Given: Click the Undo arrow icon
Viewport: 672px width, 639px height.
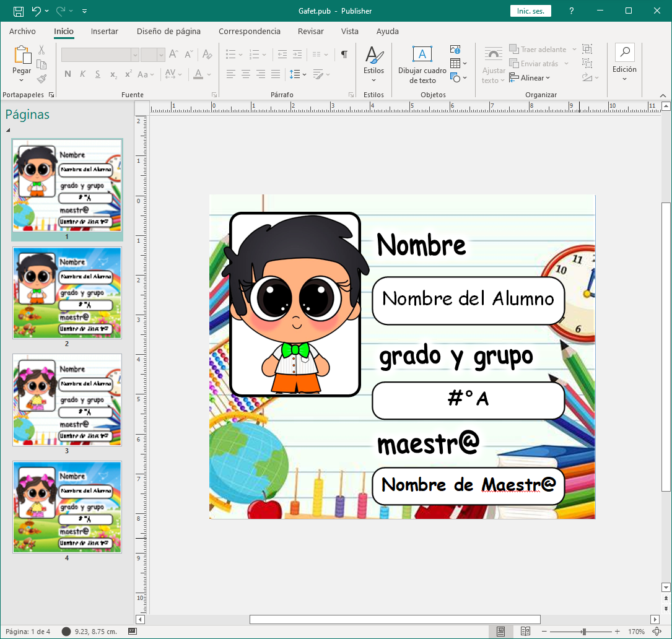Looking at the screenshot, I should (37, 11).
